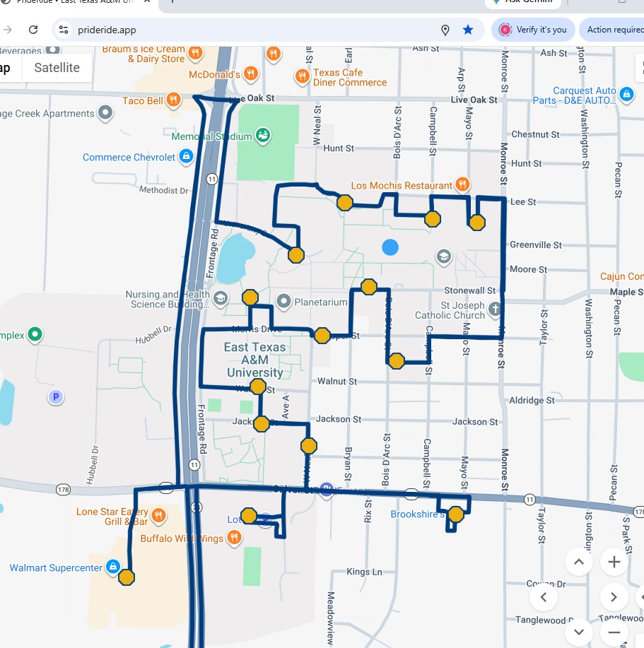Image resolution: width=644 pixels, height=648 pixels.
Task: Pan map right with arrow button
Action: click(614, 596)
